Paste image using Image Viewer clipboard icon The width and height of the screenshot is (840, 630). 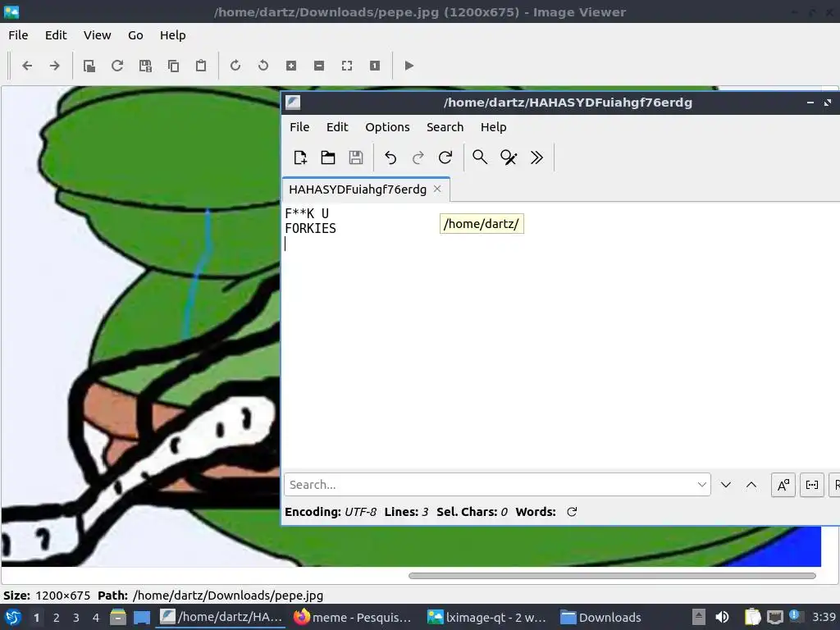(x=201, y=66)
